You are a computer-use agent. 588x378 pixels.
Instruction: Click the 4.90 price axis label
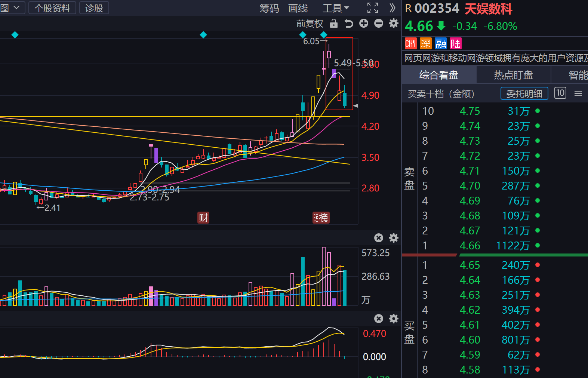(x=370, y=95)
